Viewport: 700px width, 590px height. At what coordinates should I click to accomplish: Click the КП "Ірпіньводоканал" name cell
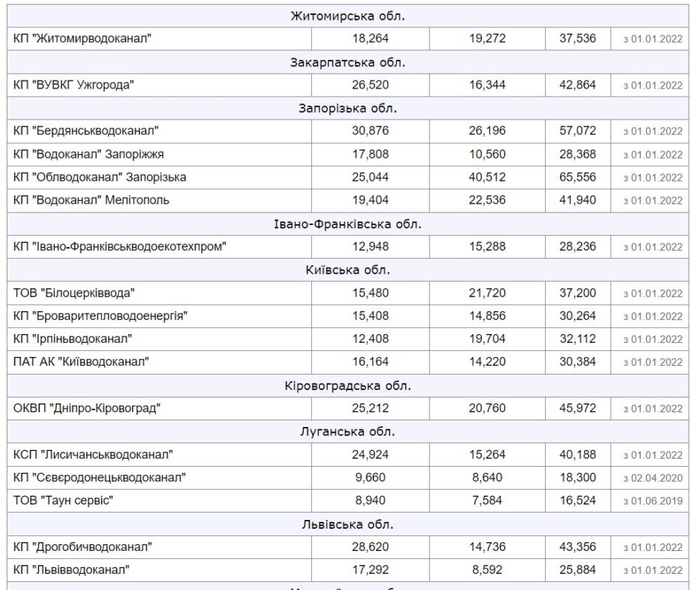point(73,339)
